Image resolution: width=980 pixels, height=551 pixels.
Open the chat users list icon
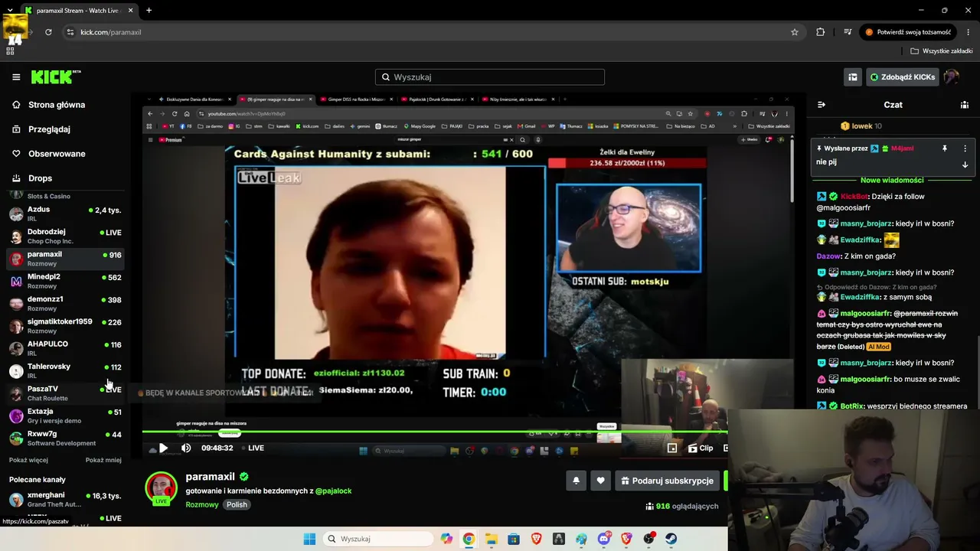[965, 105]
